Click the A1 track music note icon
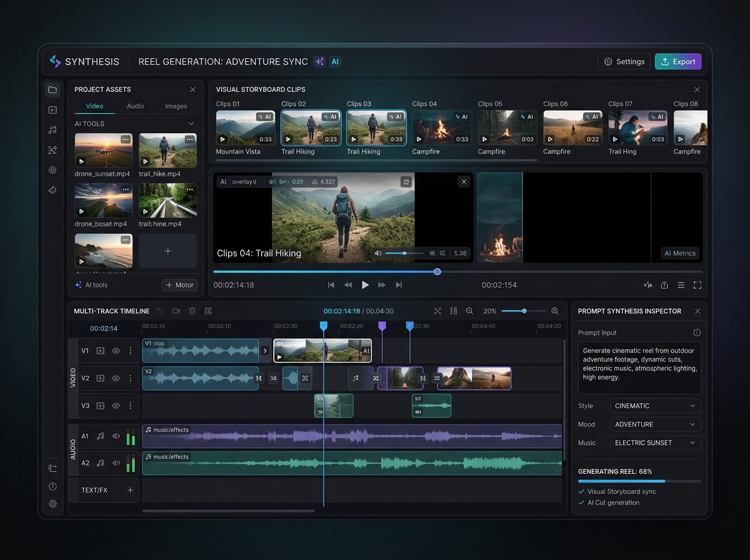 click(101, 436)
